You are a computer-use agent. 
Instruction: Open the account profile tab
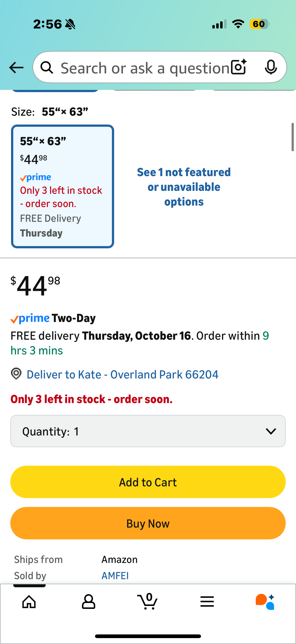(x=88, y=602)
